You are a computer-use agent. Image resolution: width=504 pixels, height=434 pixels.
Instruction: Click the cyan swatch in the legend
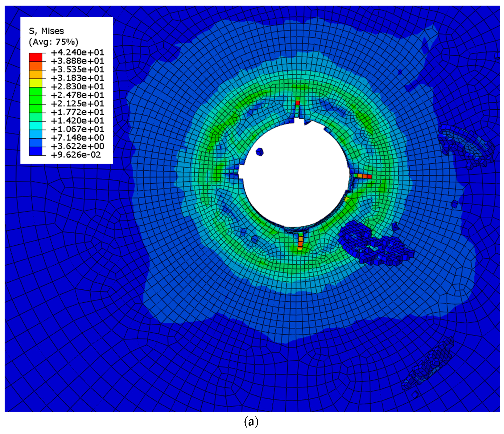pyautogui.click(x=35, y=126)
